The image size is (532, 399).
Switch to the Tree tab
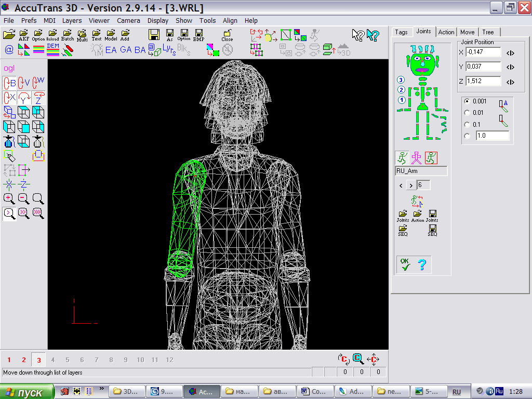(488, 32)
